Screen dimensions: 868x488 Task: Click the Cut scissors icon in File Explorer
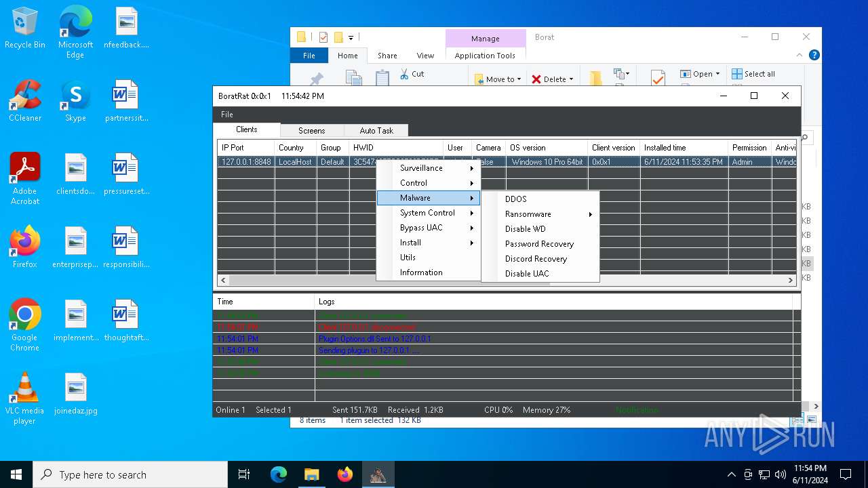coord(404,74)
